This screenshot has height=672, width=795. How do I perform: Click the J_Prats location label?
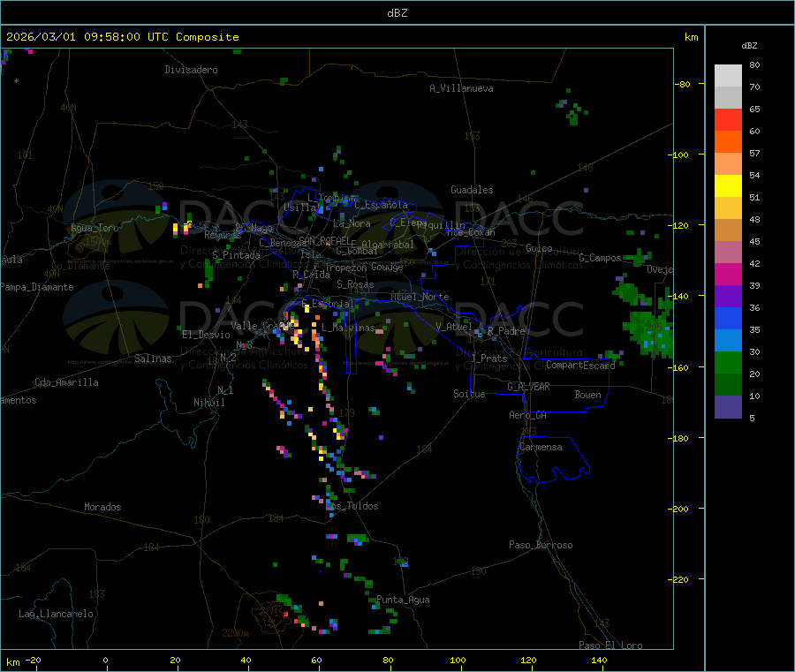click(x=488, y=359)
